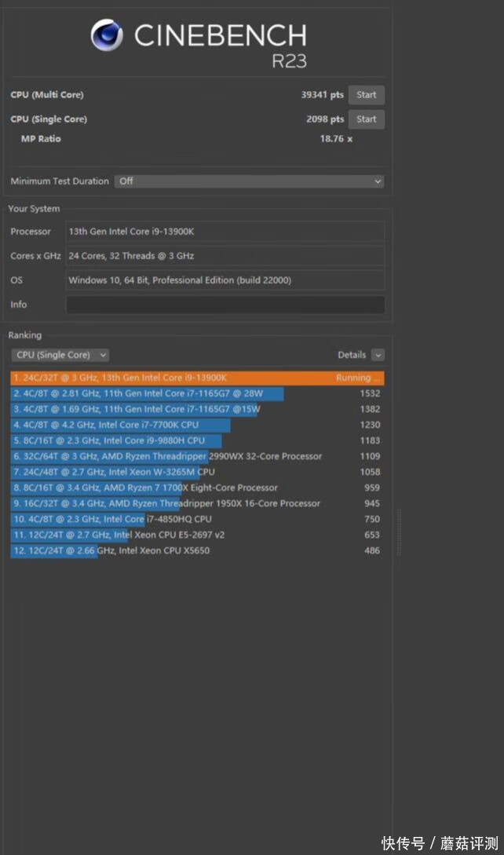Select ranking row Intel Xeon X5650
The height and width of the screenshot is (855, 504).
[197, 550]
